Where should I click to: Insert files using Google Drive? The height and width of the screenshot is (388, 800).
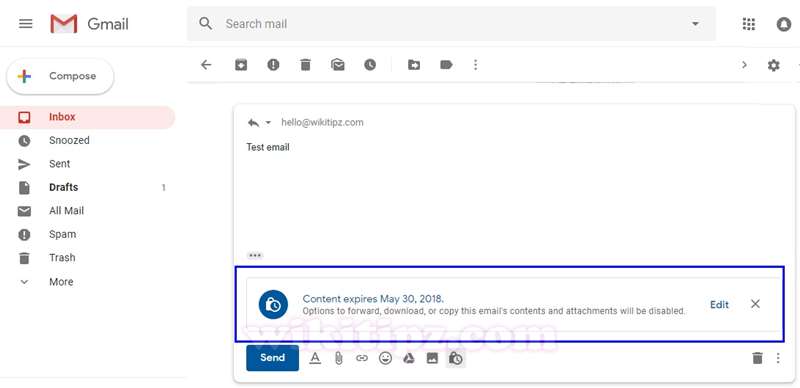tap(409, 358)
